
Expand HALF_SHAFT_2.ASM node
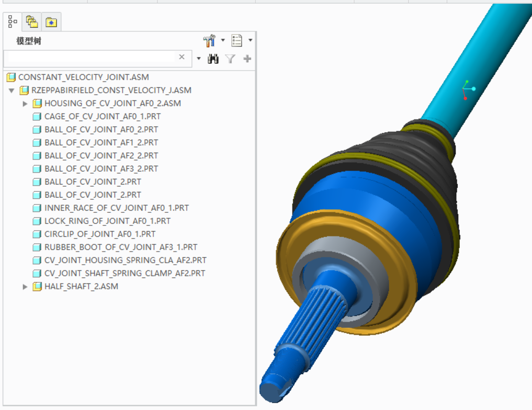25,287
